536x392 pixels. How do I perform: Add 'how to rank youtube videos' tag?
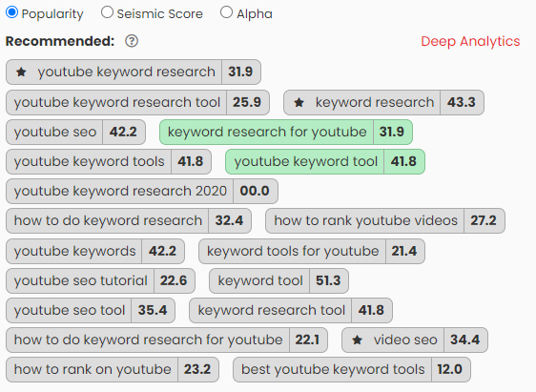(385, 220)
